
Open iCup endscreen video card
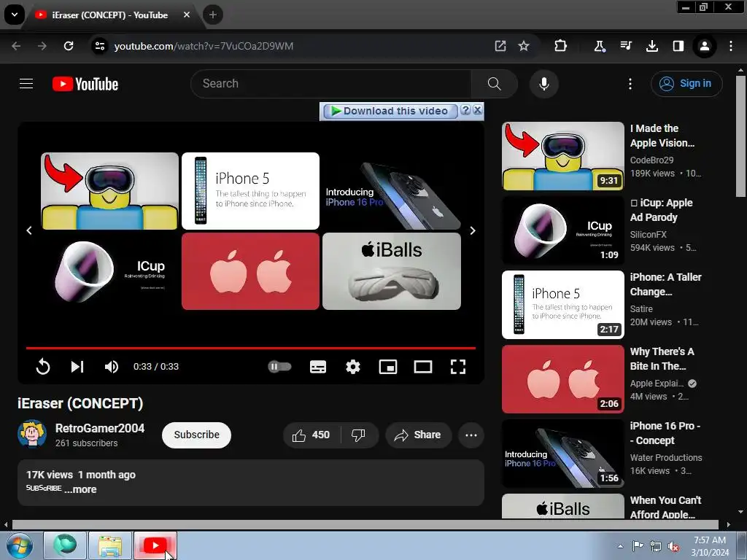click(109, 271)
